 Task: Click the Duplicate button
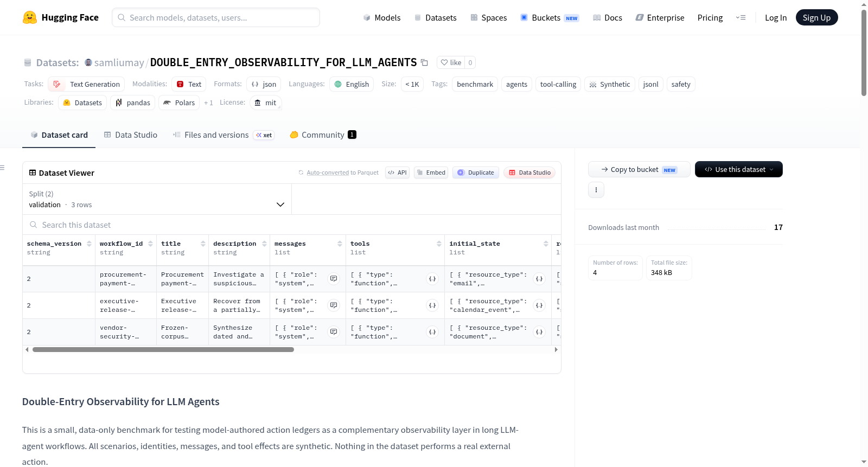click(475, 172)
